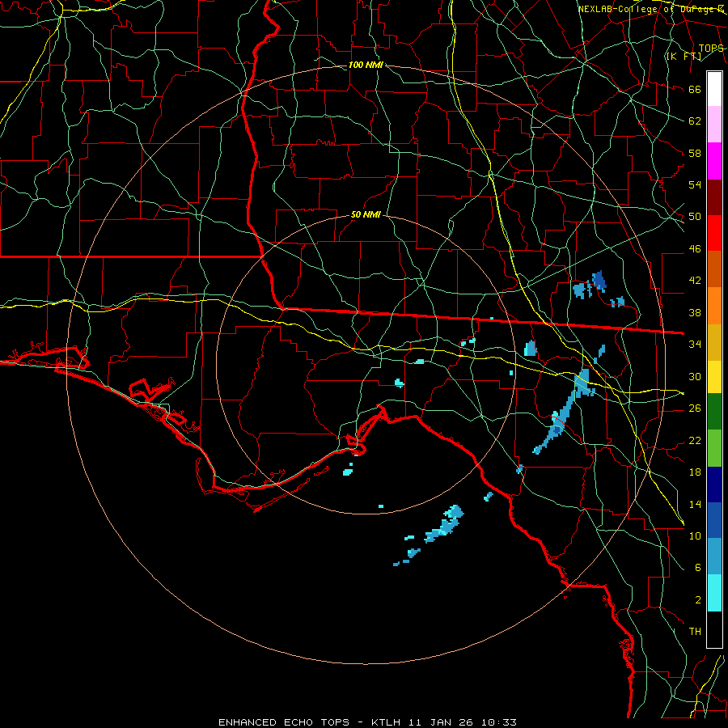Click the "62" legend value
The image size is (728, 728).
point(695,121)
